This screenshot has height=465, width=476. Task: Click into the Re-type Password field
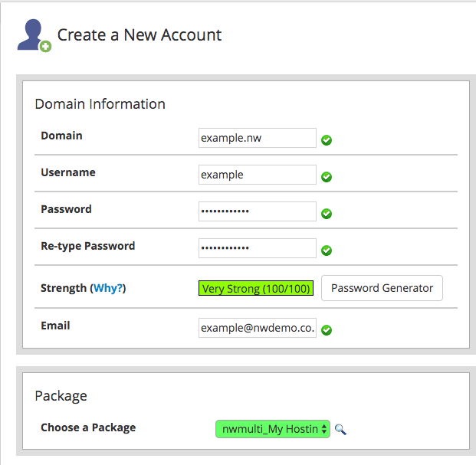(x=257, y=248)
